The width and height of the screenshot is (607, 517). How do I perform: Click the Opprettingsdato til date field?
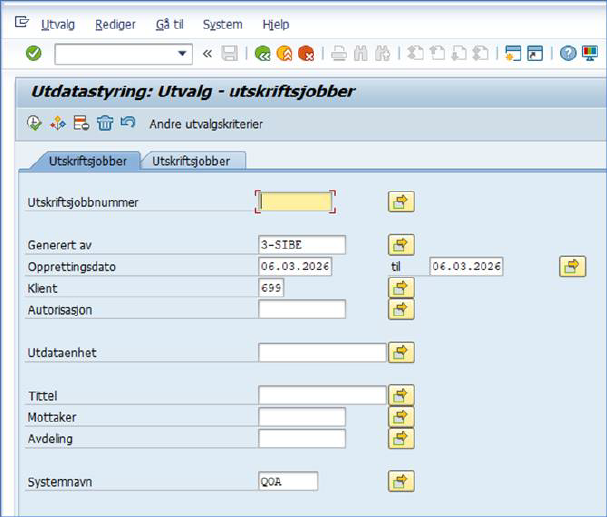[466, 266]
